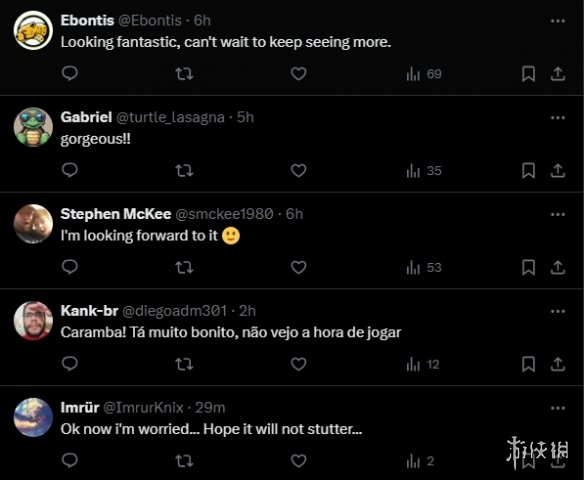Screen dimensions: 584x480
Task: Reply to Ebontis's tweet
Action: coord(70,73)
